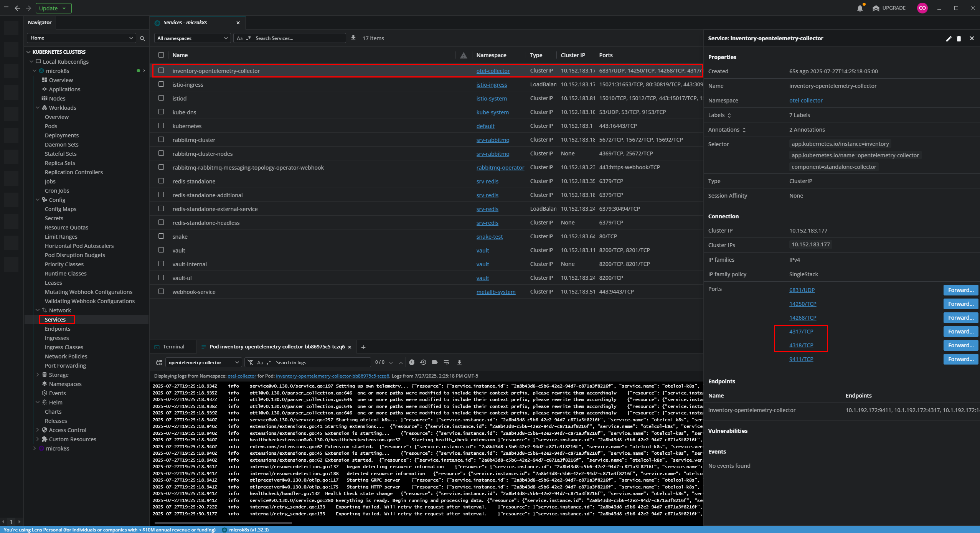Open the Home dropdown in Navigator
The height and width of the screenshot is (533, 980).
[81, 38]
